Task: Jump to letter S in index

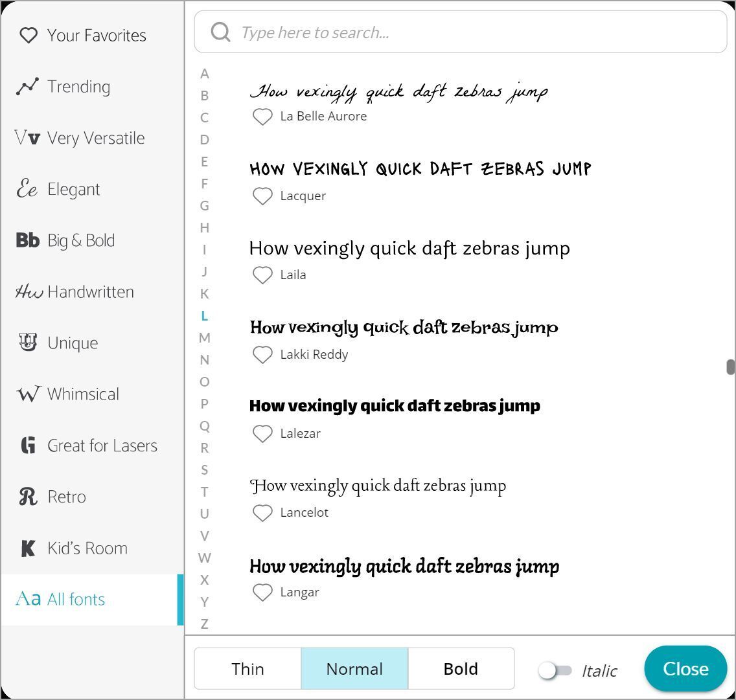Action: tap(204, 469)
